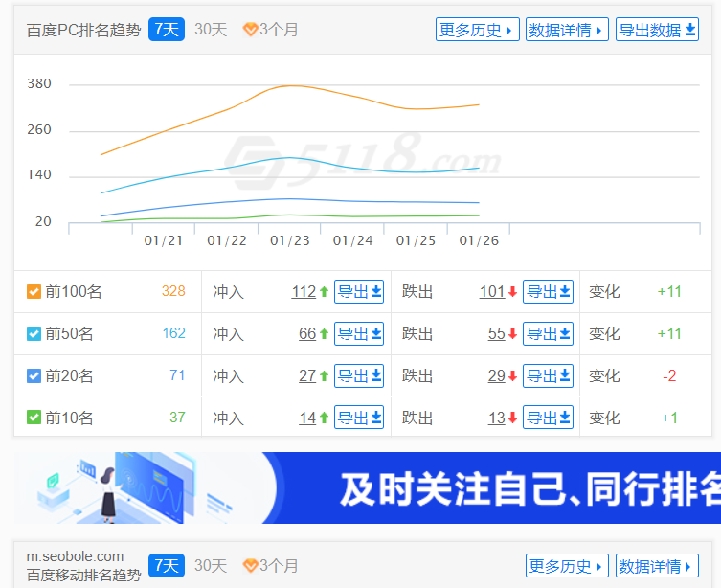Viewport: 721px width, 588px height.
Task: Switch PC ranking trend to 30天
Action: coord(211,30)
